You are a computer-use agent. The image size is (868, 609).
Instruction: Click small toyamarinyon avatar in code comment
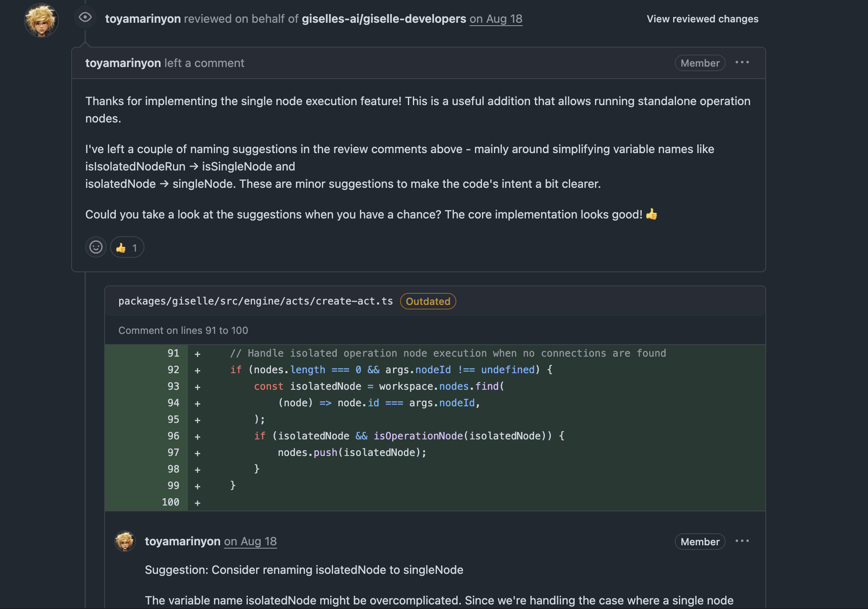[x=125, y=541]
